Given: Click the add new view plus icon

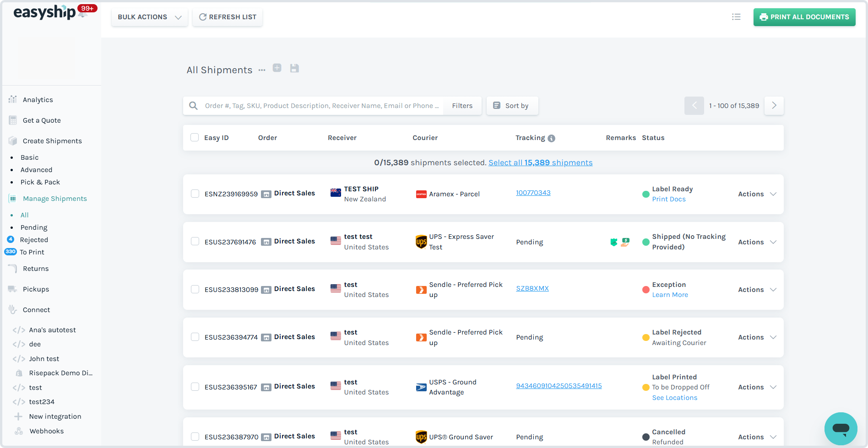Looking at the screenshot, I should click(277, 68).
